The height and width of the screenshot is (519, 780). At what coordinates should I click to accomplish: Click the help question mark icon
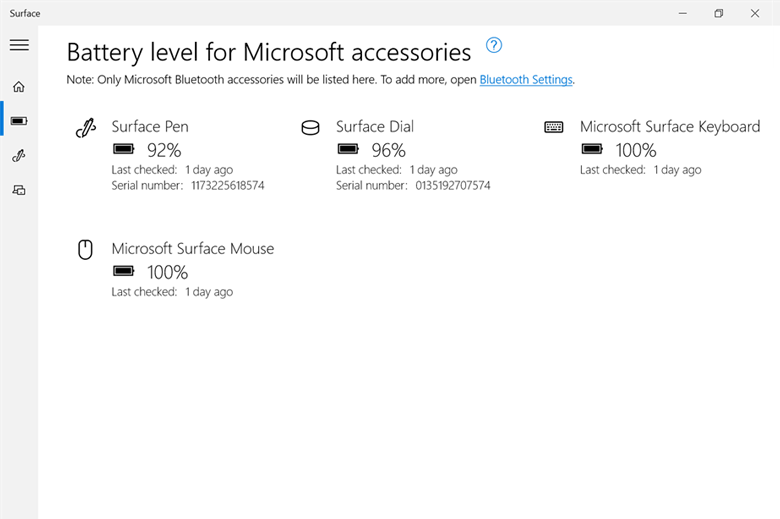pyautogui.click(x=493, y=45)
